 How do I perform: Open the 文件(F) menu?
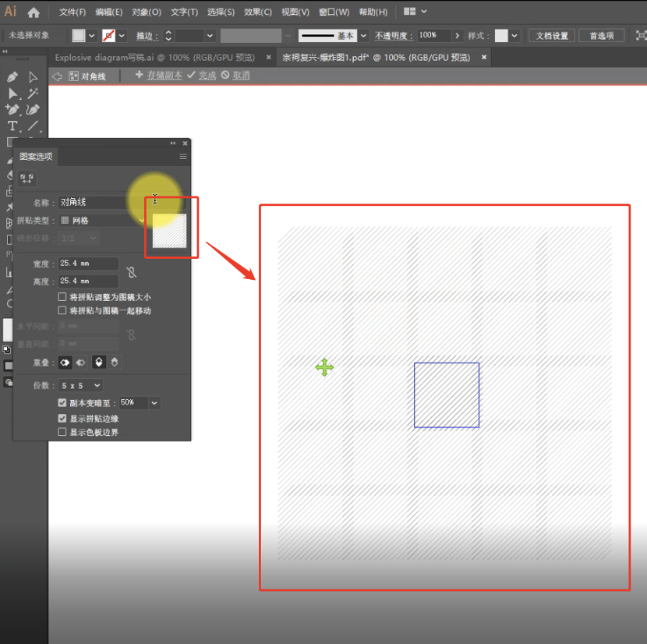coord(72,12)
